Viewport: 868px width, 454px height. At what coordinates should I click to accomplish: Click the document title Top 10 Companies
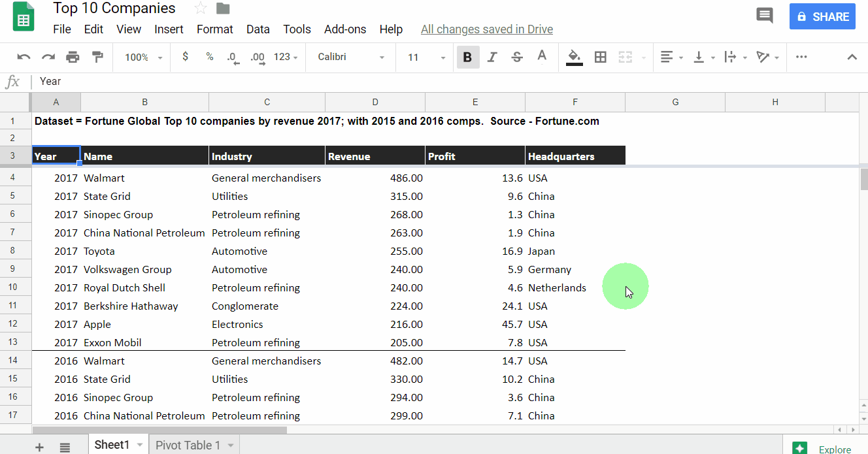(x=114, y=8)
